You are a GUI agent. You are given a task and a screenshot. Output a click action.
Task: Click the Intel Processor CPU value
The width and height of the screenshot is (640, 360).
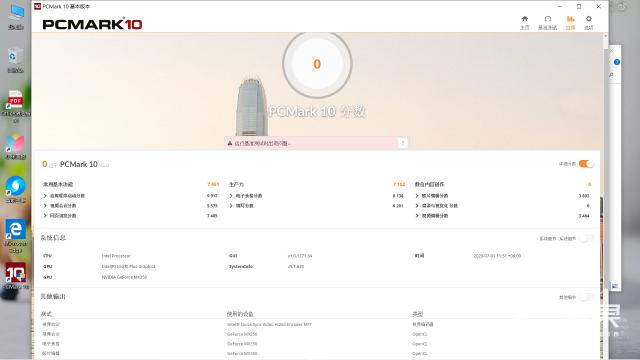tap(116, 256)
